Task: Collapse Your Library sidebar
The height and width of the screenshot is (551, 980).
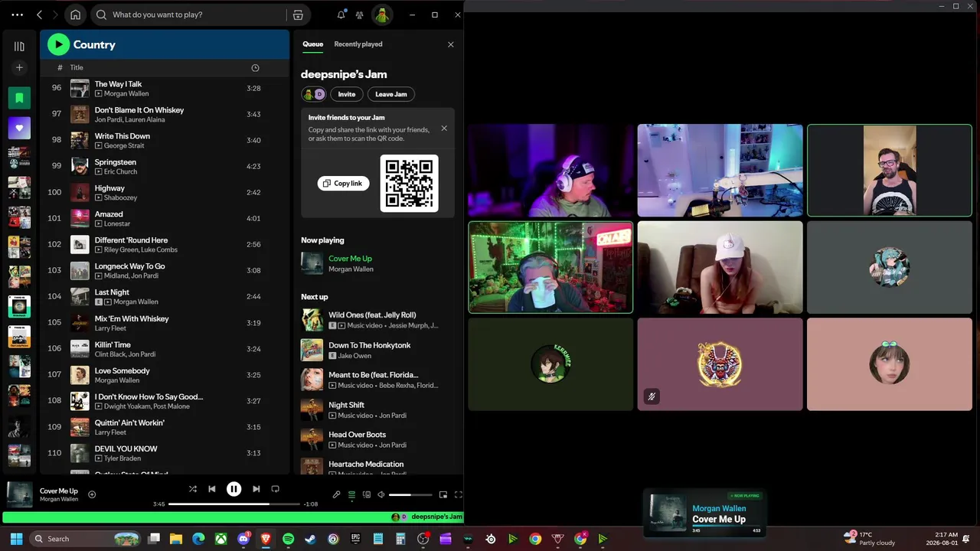Action: [x=19, y=46]
